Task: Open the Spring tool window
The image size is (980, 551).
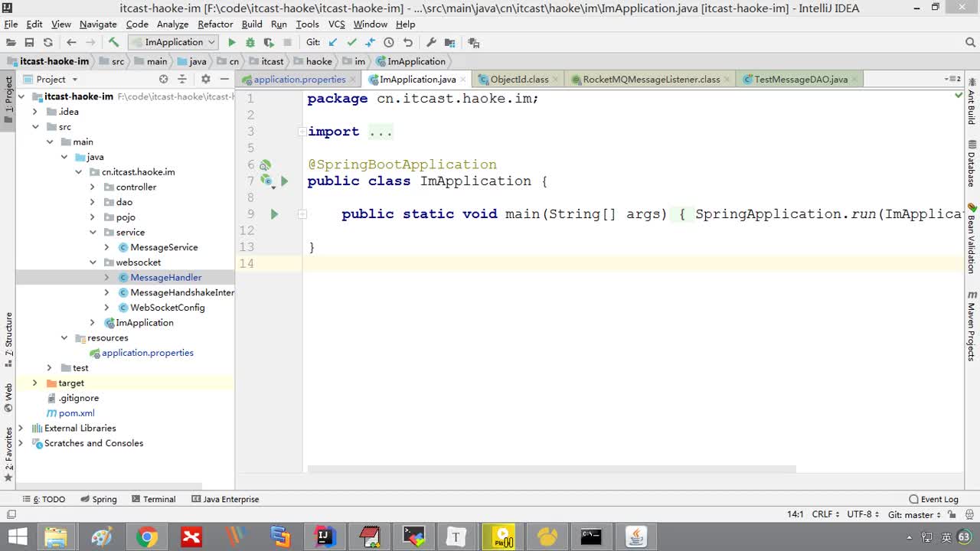Action: [99, 499]
